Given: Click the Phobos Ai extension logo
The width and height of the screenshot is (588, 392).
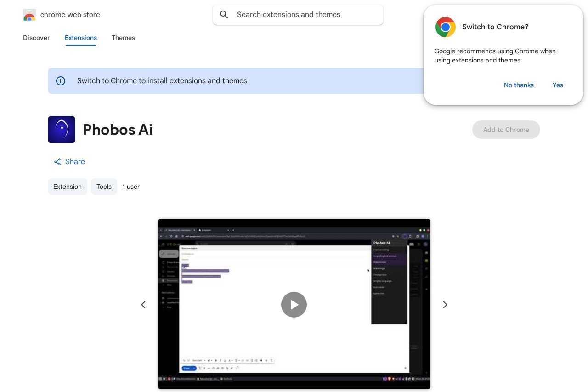Looking at the screenshot, I should [x=62, y=130].
